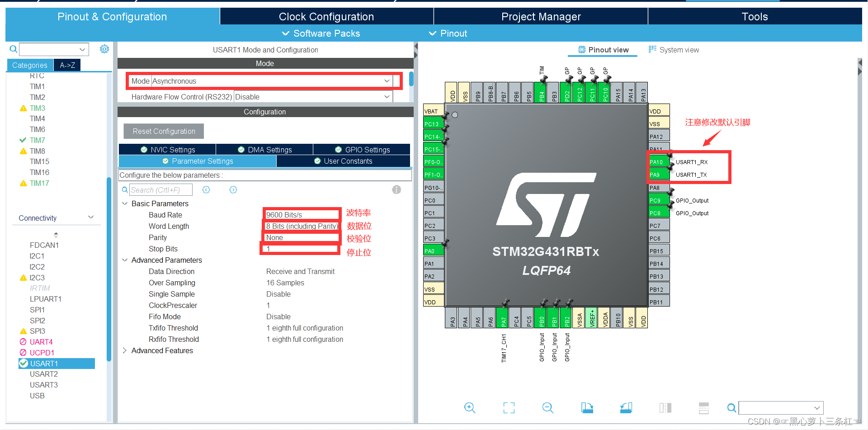
Task: Select TIM7 in the timers list
Action: point(38,140)
